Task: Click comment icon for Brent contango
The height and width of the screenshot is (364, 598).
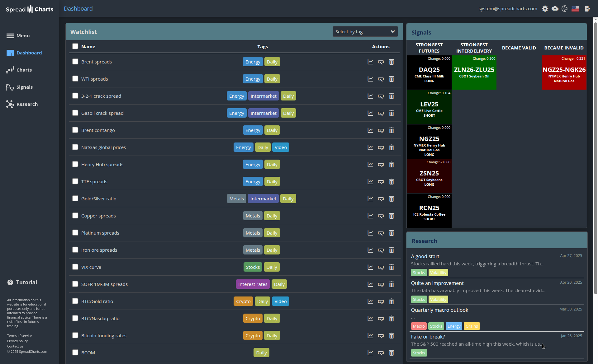Action: [381, 130]
